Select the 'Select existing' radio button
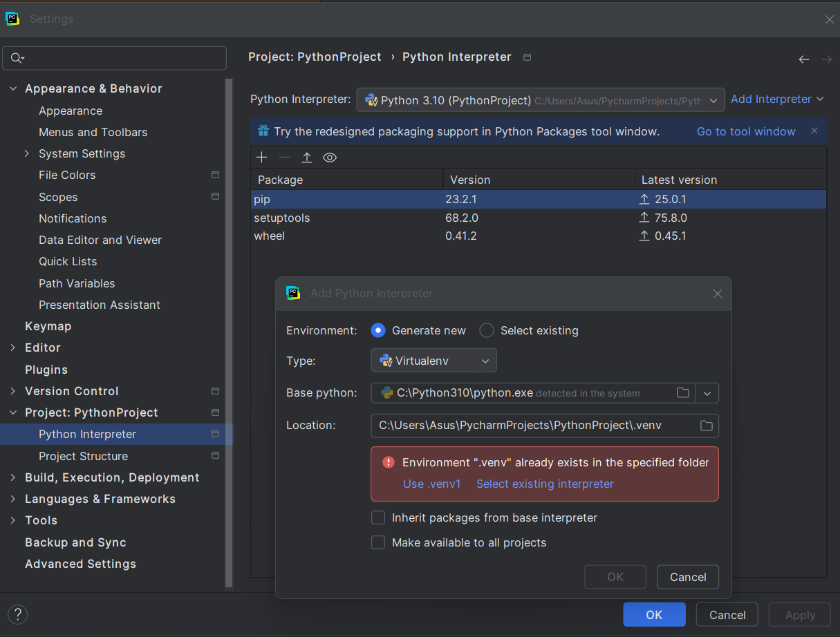Viewport: 840px width, 637px height. point(486,330)
